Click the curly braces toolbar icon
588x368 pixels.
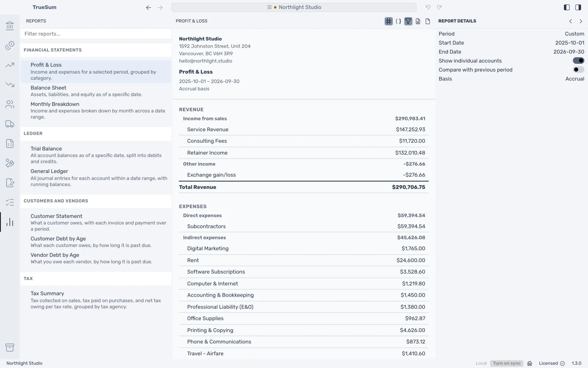click(x=398, y=21)
